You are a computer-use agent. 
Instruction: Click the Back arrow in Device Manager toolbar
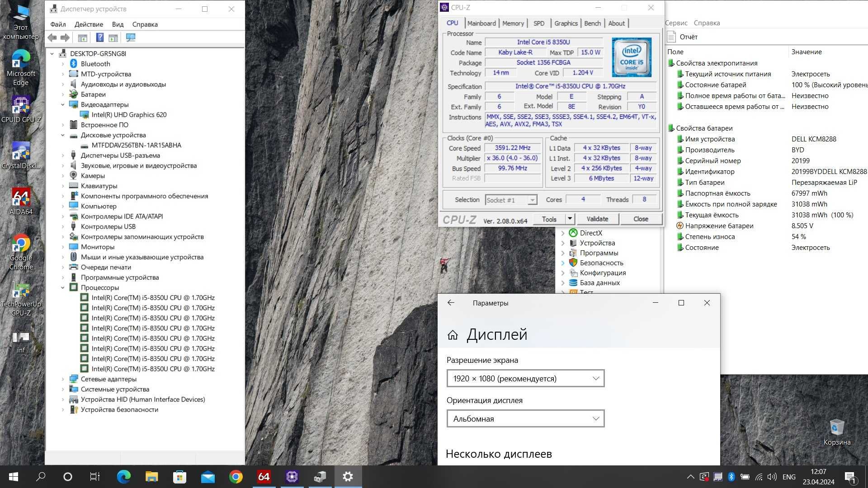click(x=52, y=38)
